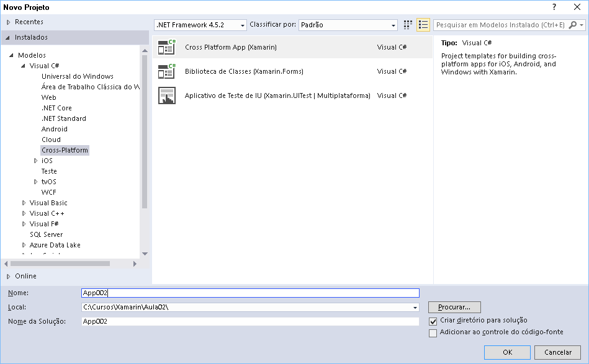Expand the Visual F# node
Screen dimensions: 589x364
[24, 224]
